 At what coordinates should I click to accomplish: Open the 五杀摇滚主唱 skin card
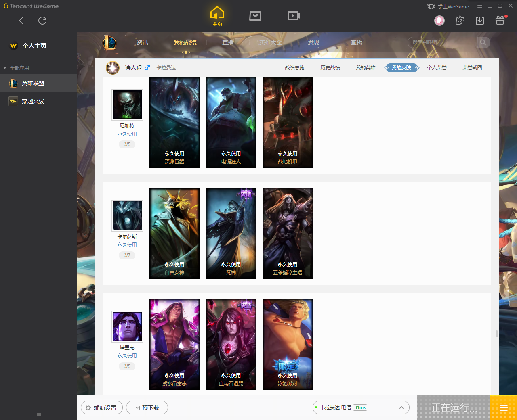[288, 233]
